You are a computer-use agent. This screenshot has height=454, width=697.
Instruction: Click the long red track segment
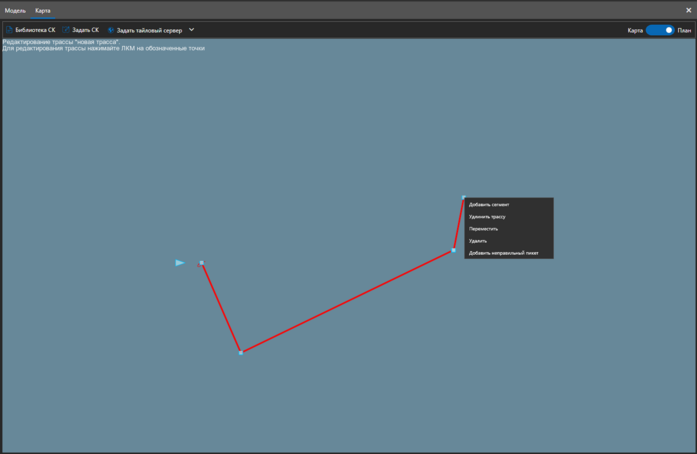(347, 301)
